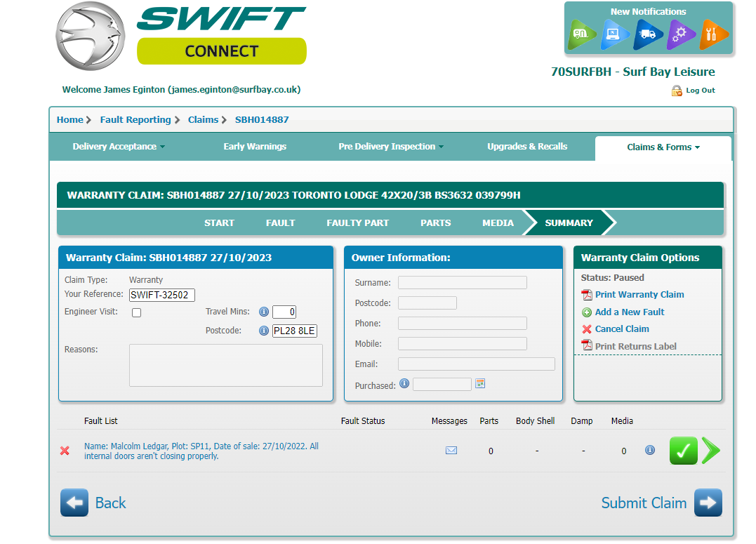
Task: Click the info icon beside Postcode PL28 8LE
Action: tap(264, 331)
